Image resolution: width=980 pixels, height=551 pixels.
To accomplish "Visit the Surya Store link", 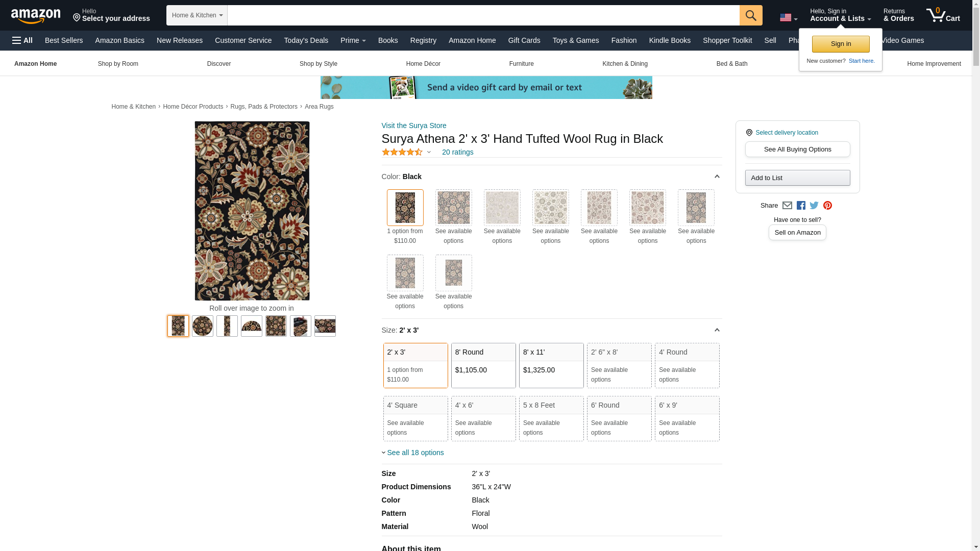I will 413,126.
